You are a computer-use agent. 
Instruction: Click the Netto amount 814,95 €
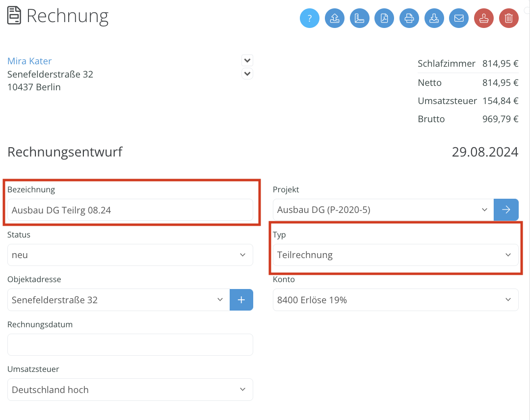500,83
